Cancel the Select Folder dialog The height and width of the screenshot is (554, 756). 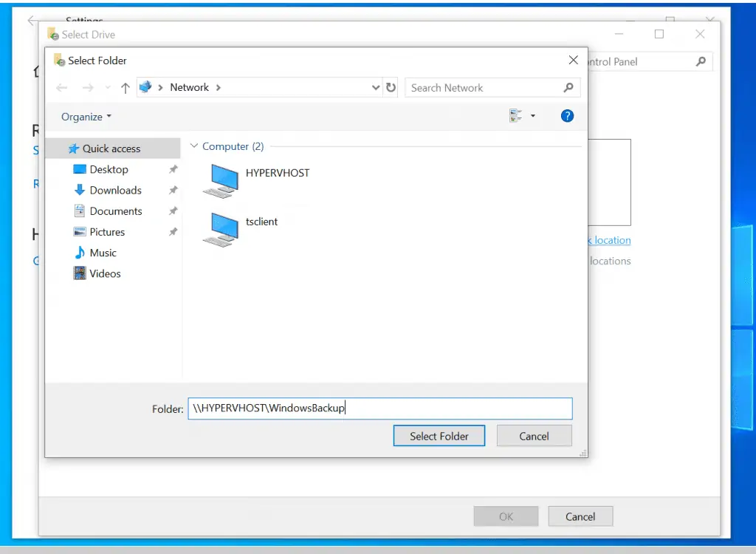(534, 436)
